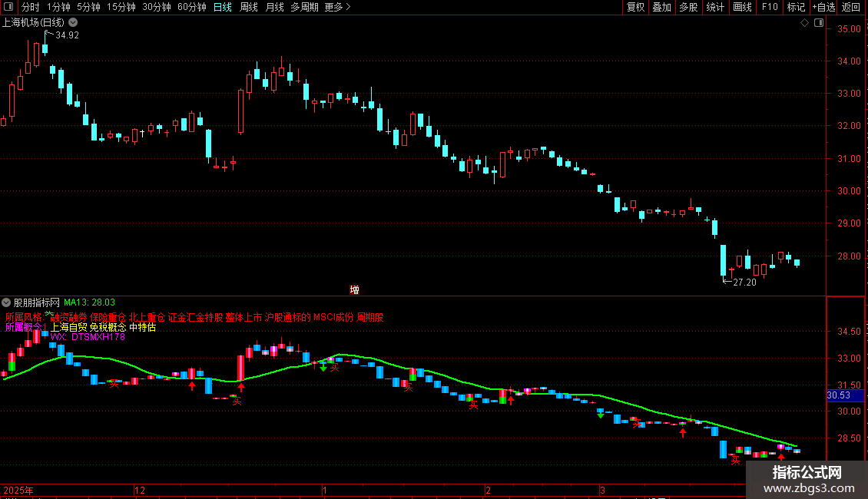Activate the 画线 drawing tool

pyautogui.click(x=742, y=7)
